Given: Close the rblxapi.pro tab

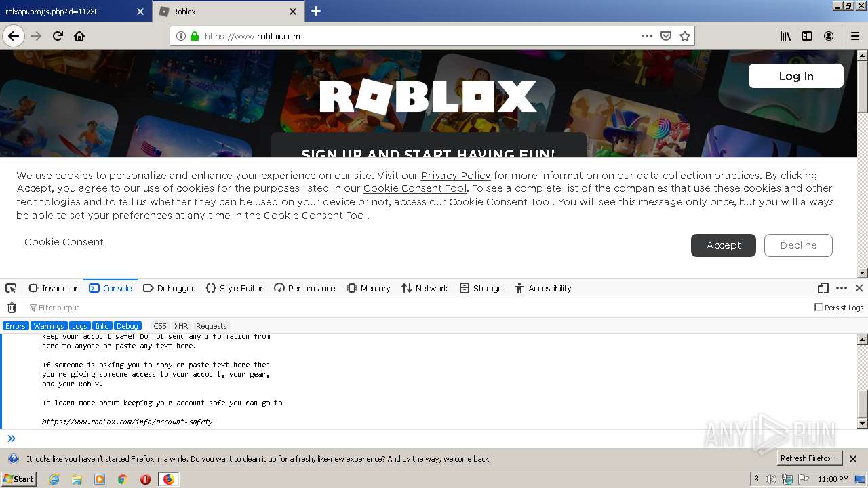Looking at the screenshot, I should [140, 12].
